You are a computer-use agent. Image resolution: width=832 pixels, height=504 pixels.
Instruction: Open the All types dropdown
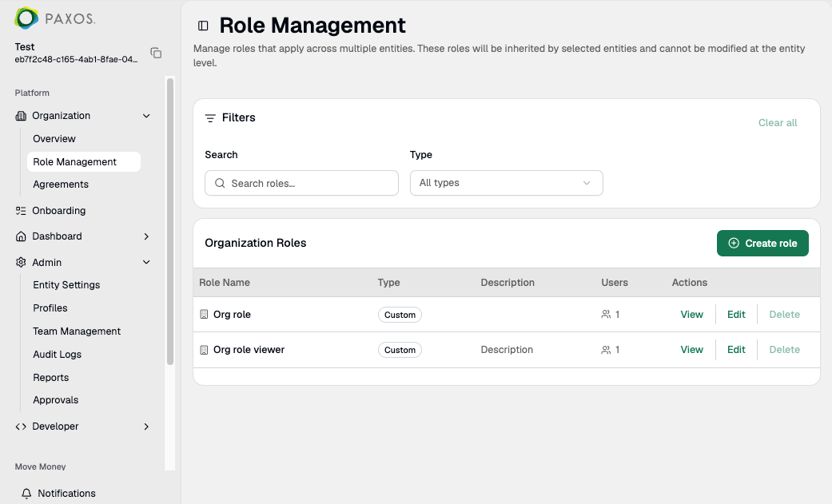coord(506,183)
